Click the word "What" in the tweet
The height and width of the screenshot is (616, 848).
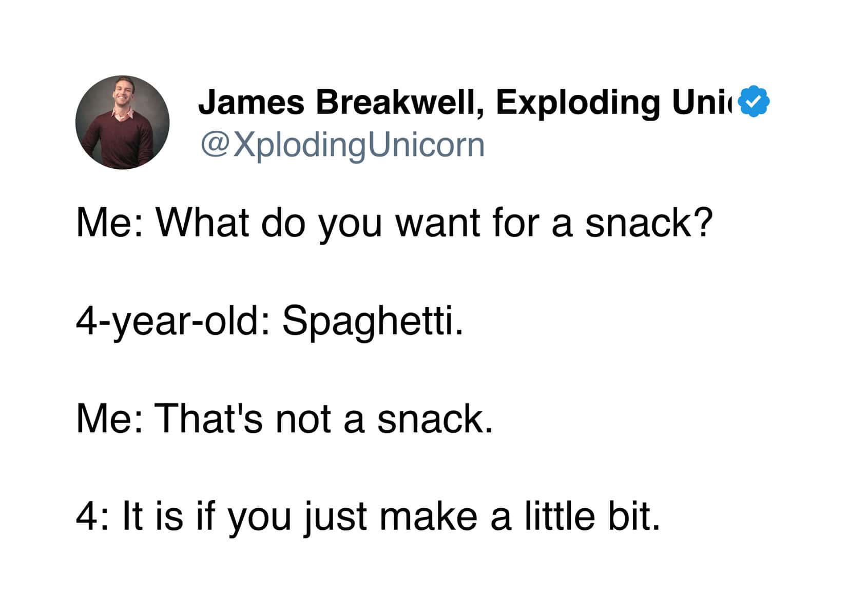tap(204, 223)
